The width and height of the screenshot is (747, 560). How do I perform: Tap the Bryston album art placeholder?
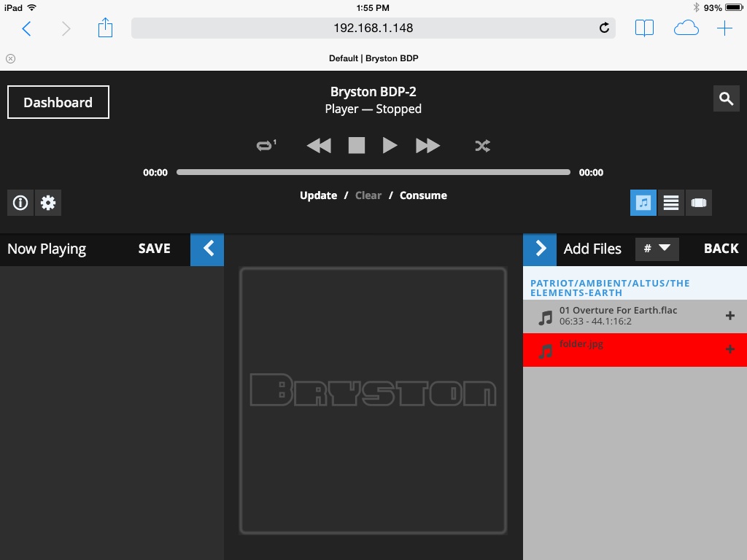pos(373,400)
